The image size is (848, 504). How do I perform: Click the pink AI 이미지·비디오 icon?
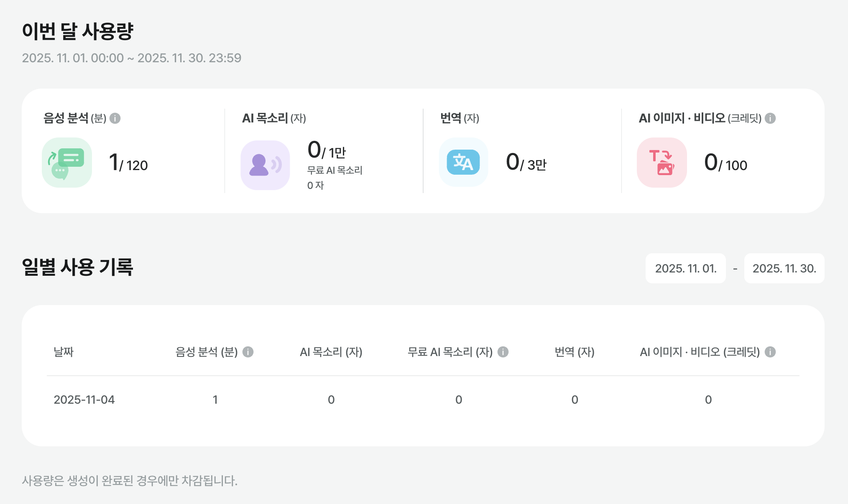pos(662,163)
